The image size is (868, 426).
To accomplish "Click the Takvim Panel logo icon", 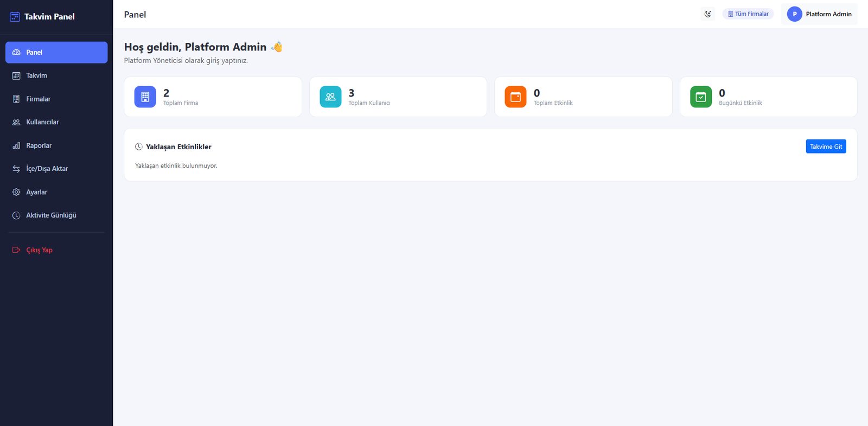I will click(15, 17).
